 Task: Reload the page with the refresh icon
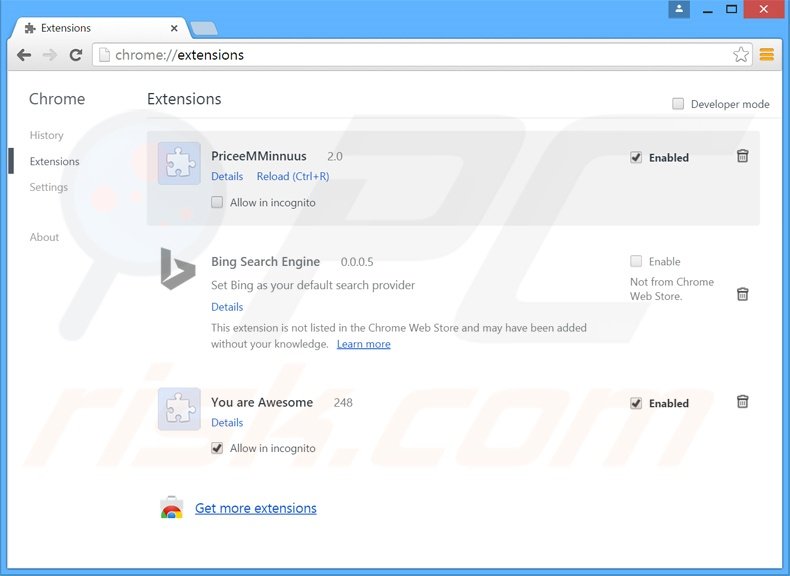pyautogui.click(x=76, y=55)
